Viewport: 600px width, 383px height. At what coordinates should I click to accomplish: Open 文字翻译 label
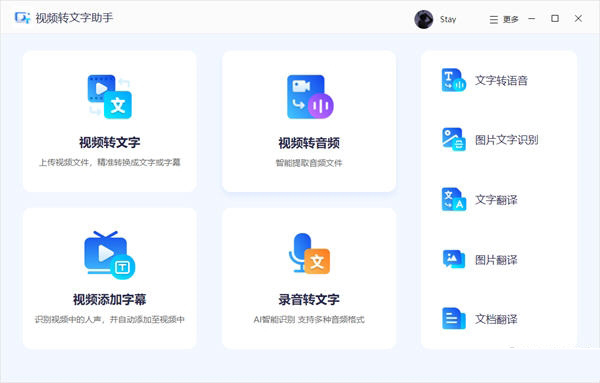coord(496,200)
